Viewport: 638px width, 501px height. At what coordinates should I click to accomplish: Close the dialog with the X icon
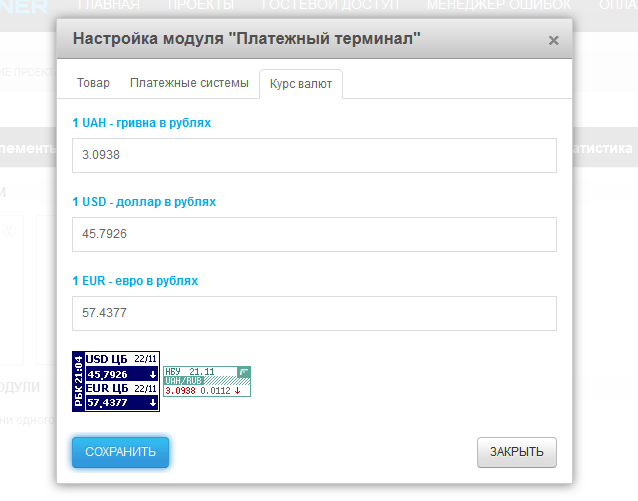coord(553,41)
